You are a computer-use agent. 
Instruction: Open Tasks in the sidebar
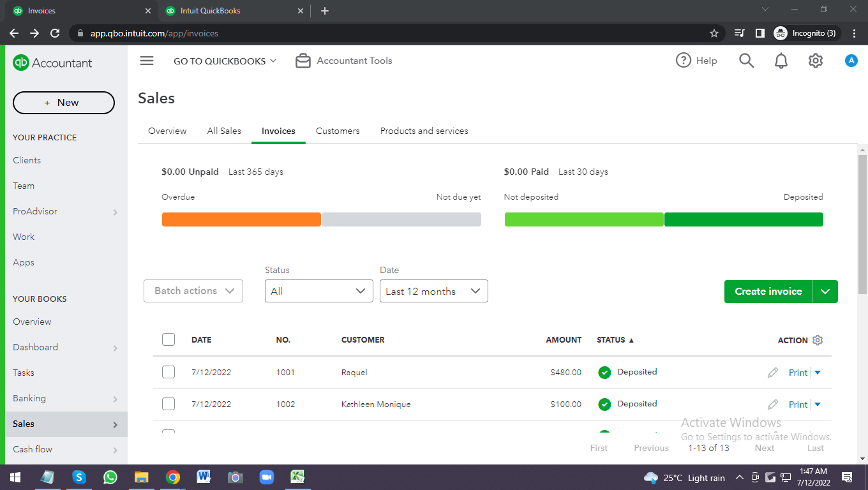coord(24,373)
